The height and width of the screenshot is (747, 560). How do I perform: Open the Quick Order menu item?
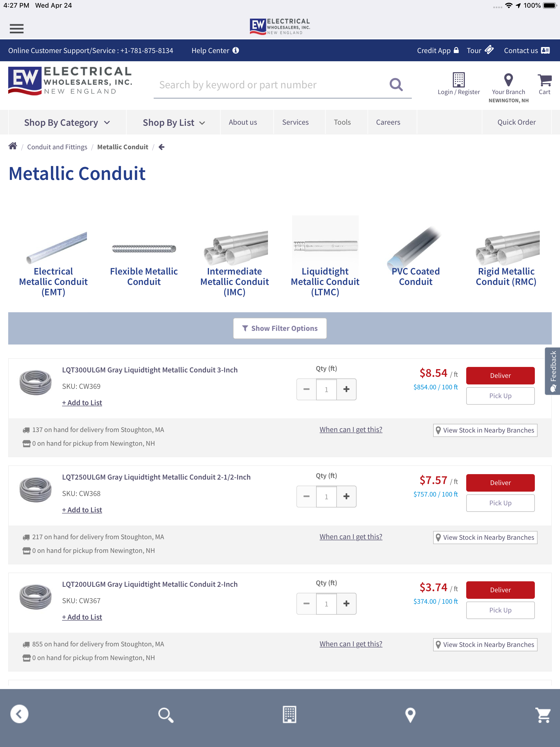pos(517,122)
